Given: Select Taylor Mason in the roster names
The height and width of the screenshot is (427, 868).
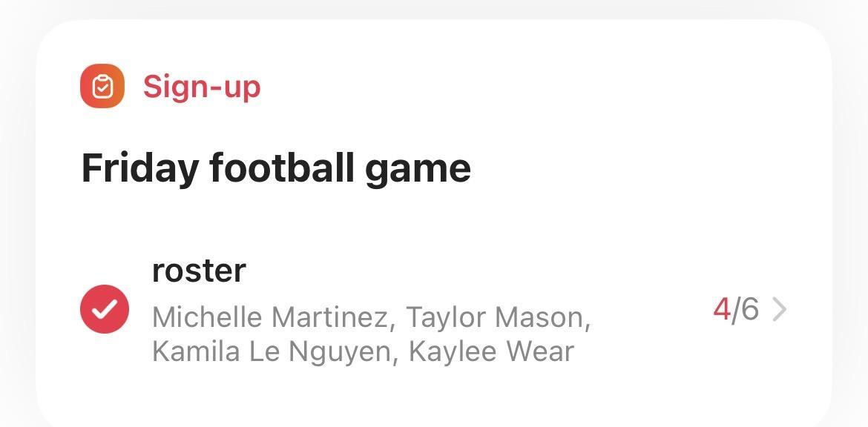Looking at the screenshot, I should [x=497, y=317].
